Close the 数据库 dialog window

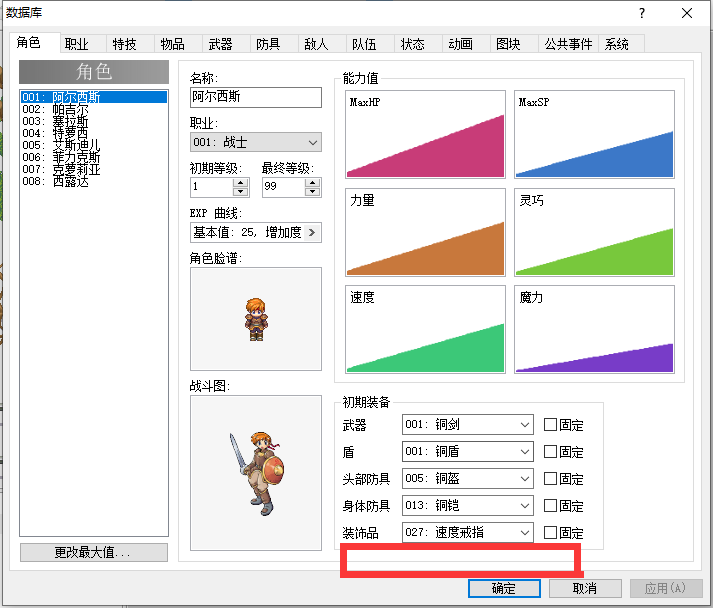point(687,13)
